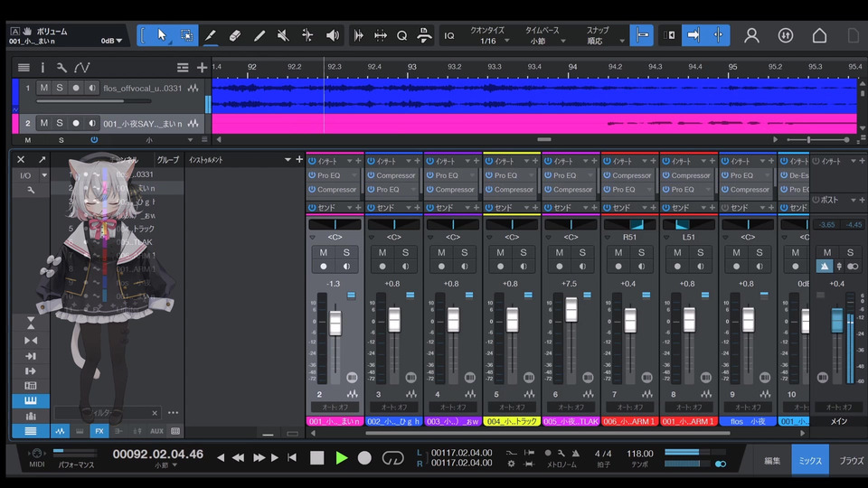Solo mixer channel 3 002_小
868x488 pixels.
(x=405, y=252)
